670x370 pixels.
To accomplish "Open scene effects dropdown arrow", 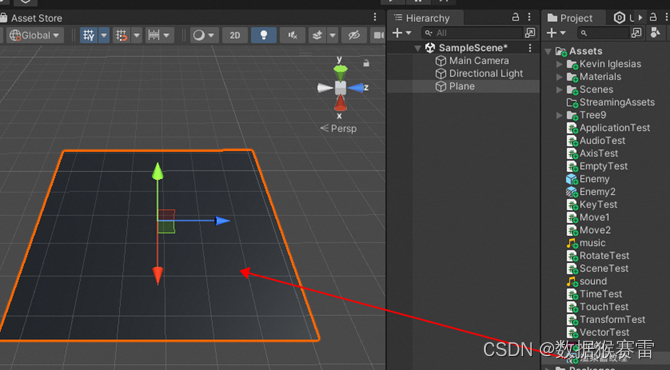I will click(x=333, y=35).
